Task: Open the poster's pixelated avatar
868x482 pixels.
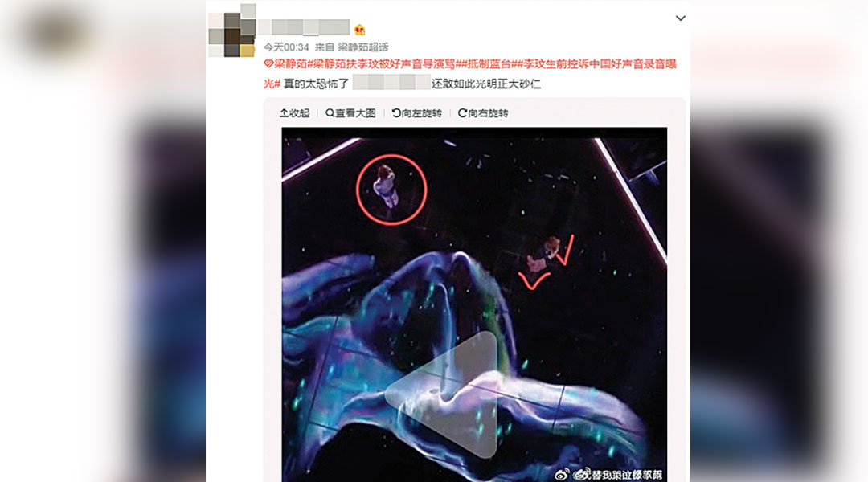Action: [232, 31]
